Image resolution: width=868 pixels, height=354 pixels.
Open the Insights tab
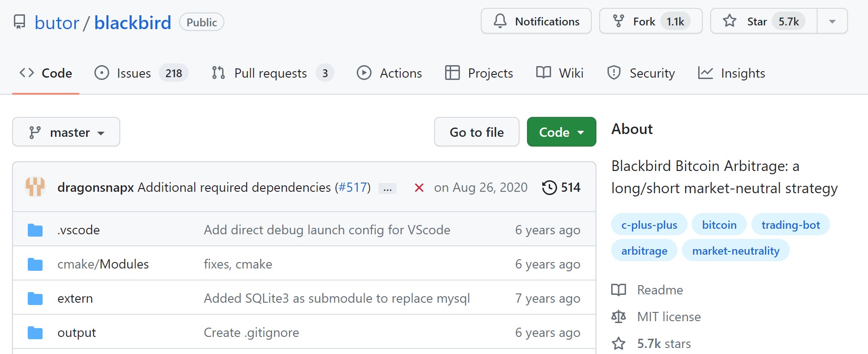(732, 73)
